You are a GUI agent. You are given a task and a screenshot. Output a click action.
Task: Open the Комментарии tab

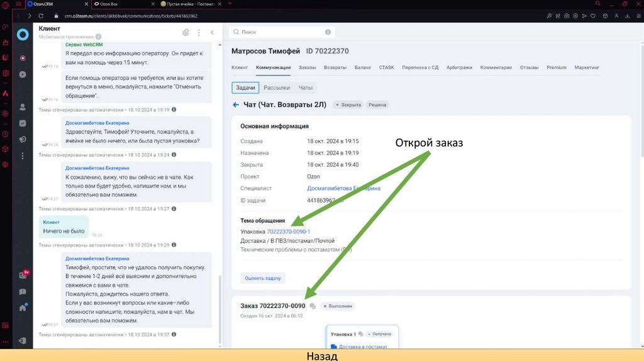pos(496,67)
